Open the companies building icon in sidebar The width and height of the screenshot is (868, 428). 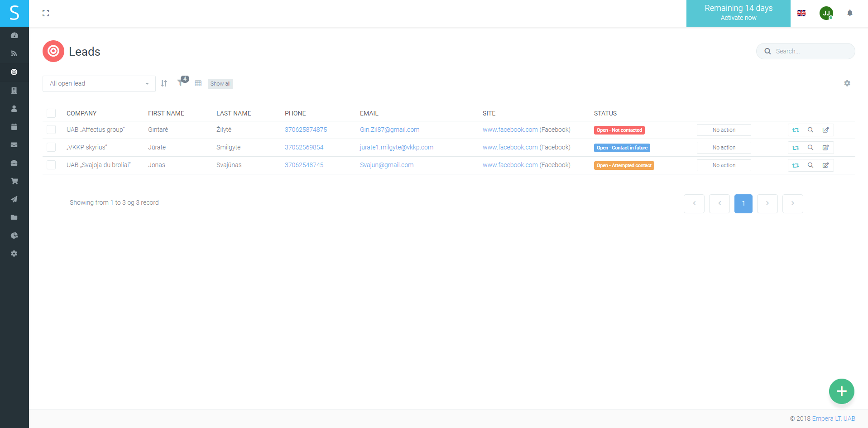[14, 91]
